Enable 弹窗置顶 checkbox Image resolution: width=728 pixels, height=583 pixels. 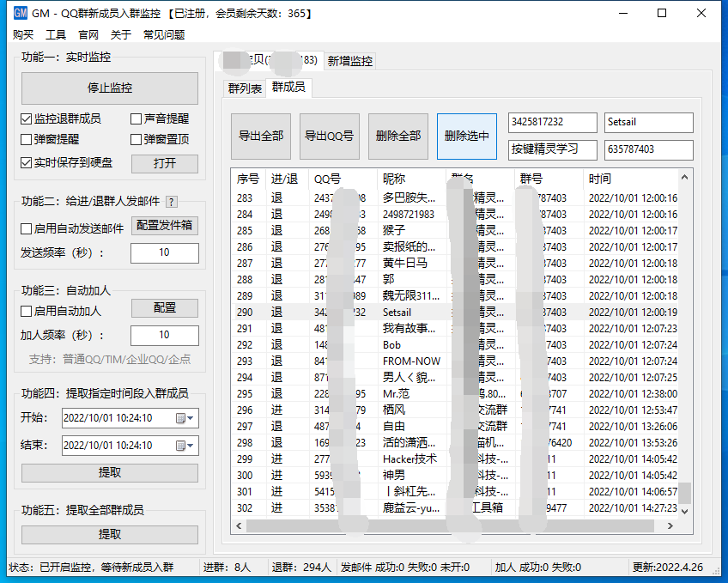136,139
